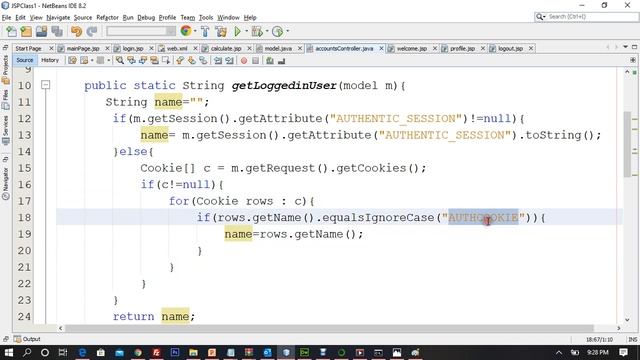640x360 pixels.
Task: Switch to the welcome.jsp tab
Action: 411,49
